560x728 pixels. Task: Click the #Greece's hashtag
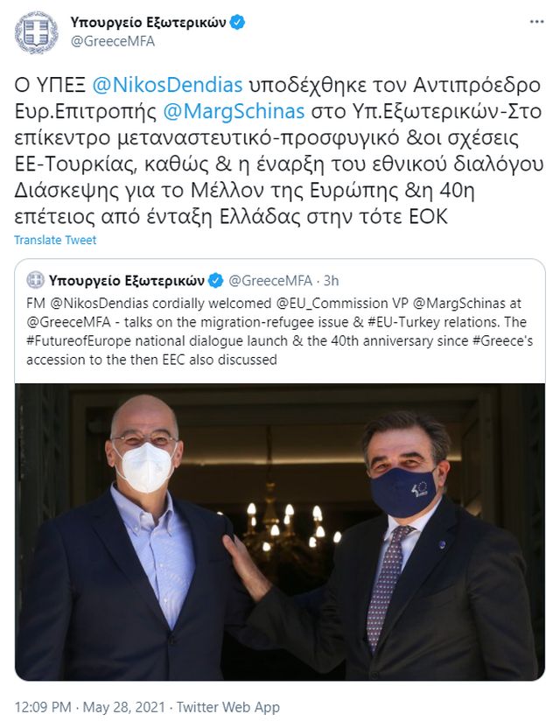click(x=502, y=341)
